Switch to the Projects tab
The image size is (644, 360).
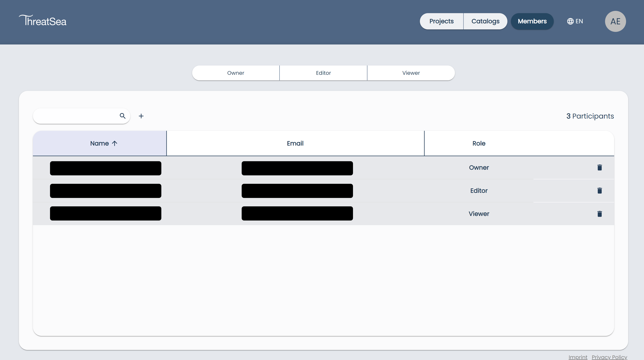coord(441,21)
